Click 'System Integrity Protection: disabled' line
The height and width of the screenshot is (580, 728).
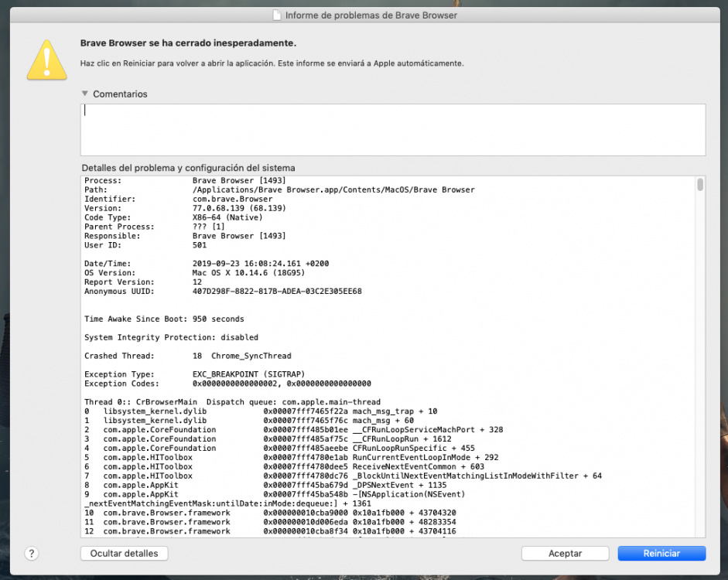coord(171,337)
